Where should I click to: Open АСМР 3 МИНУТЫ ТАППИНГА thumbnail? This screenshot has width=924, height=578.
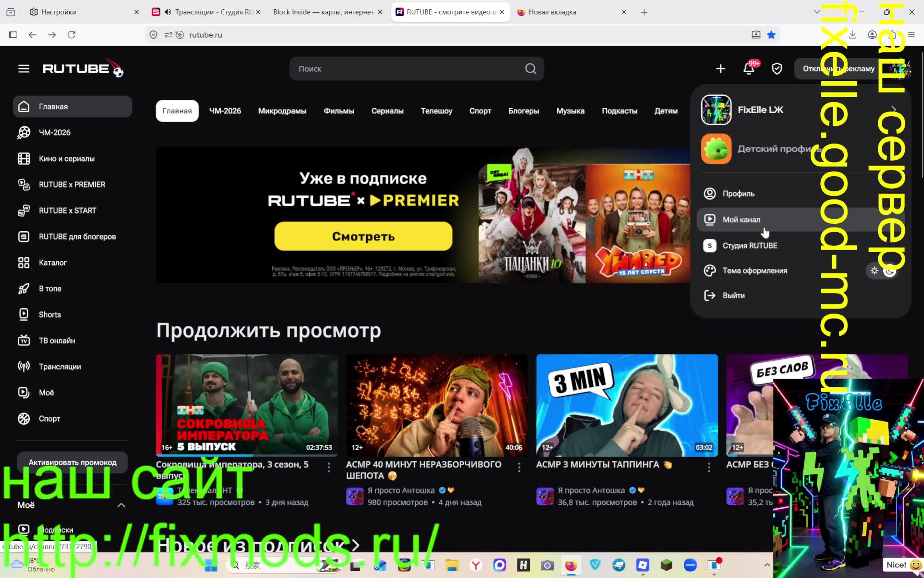pos(627,405)
